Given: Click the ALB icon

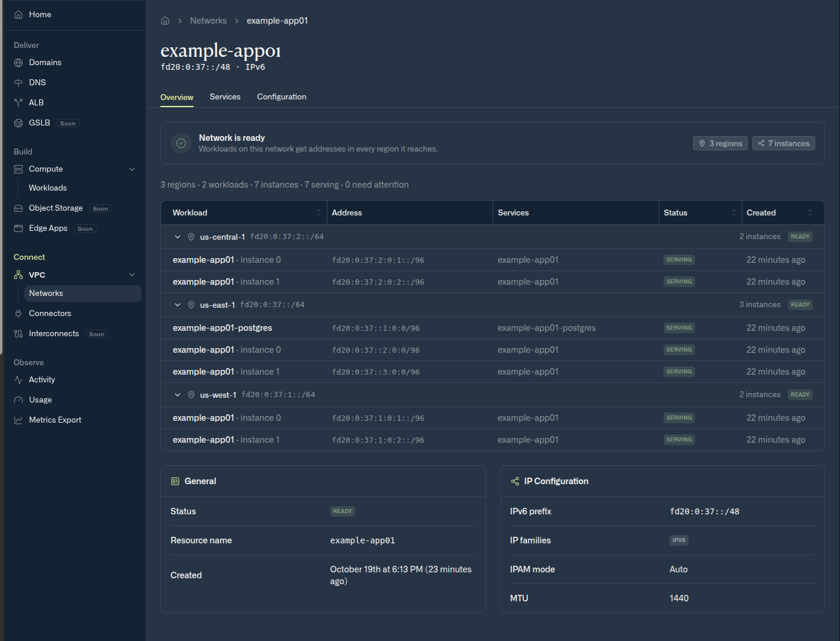Looking at the screenshot, I should pyautogui.click(x=18, y=103).
